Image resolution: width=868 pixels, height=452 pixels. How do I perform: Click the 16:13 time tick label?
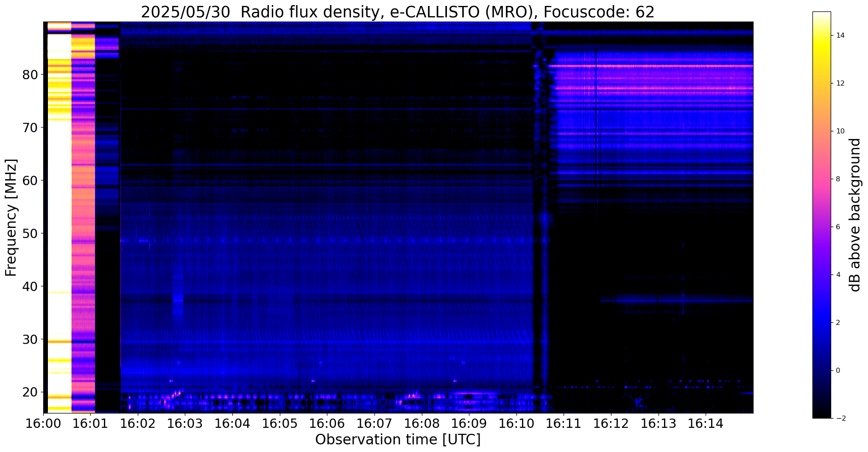[x=658, y=424]
